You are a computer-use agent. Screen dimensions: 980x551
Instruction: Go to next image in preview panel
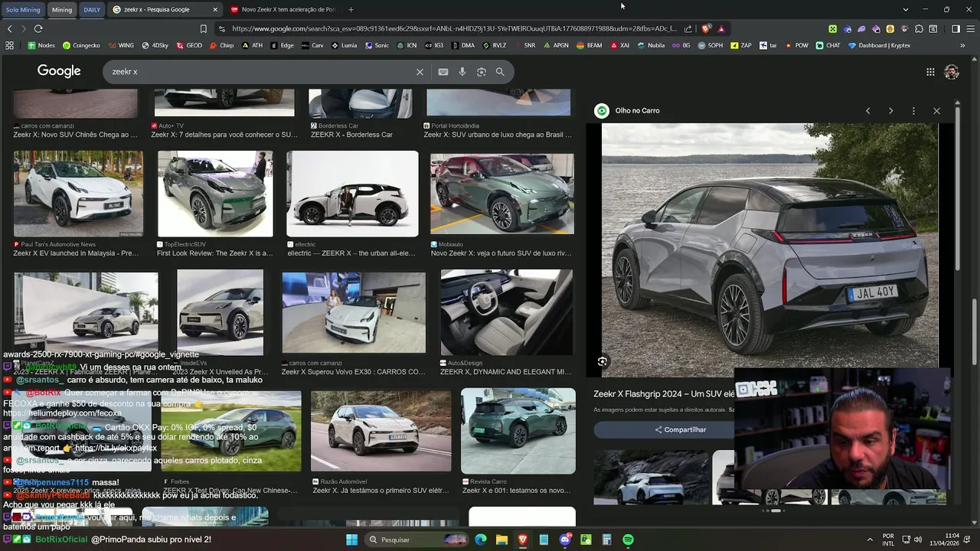click(x=890, y=111)
